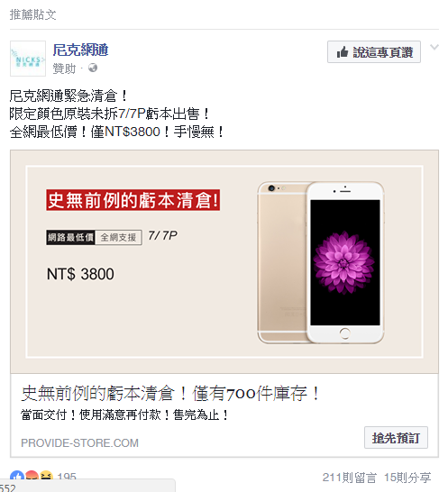Click the angry reaction icon
The height and width of the screenshot is (492, 448).
[x=32, y=476]
